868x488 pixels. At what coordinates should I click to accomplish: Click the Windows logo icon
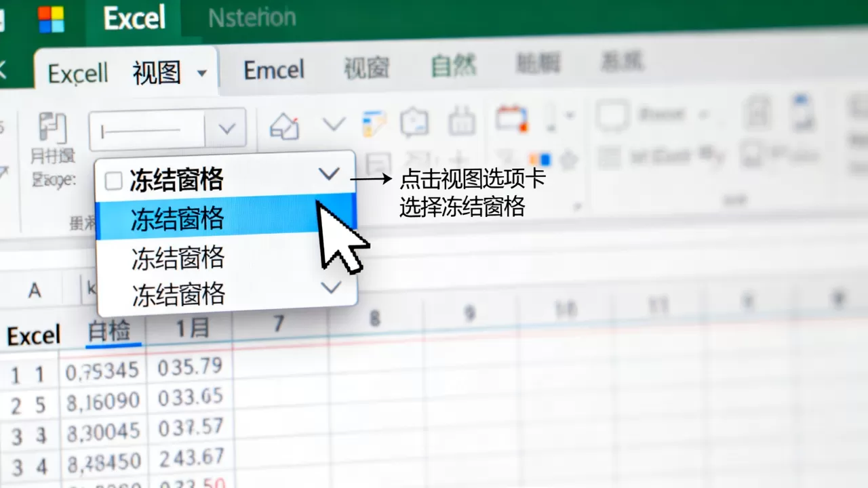pyautogui.click(x=51, y=19)
